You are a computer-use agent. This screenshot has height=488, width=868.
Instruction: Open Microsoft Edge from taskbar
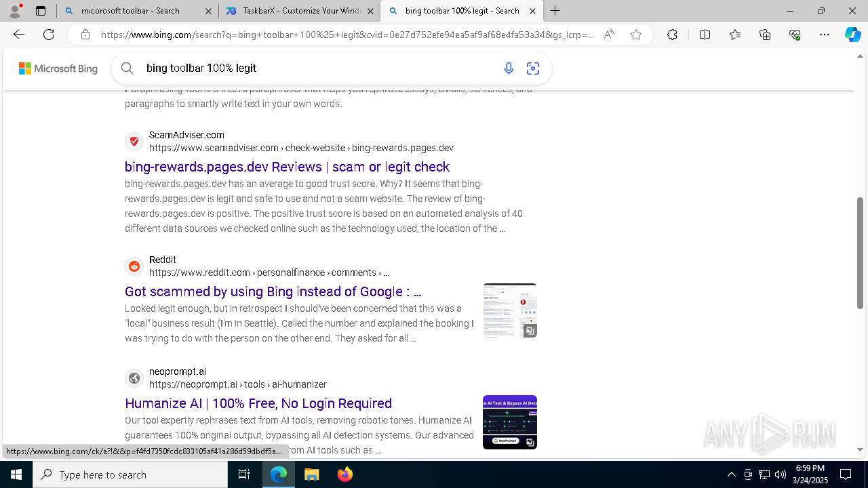(279, 474)
